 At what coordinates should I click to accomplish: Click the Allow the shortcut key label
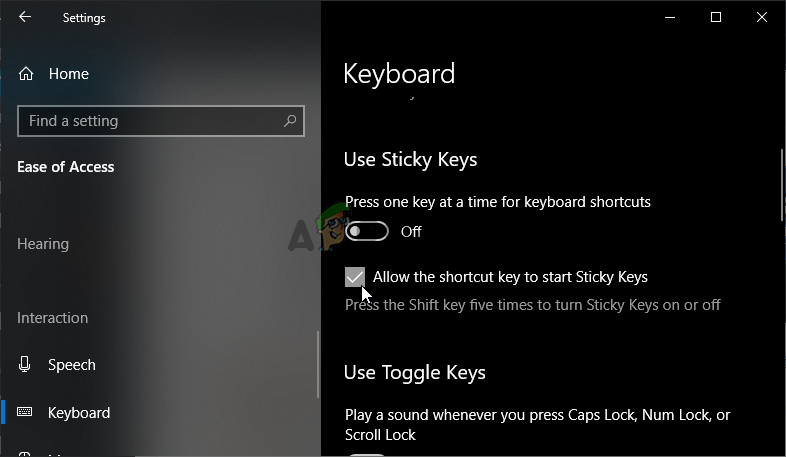tap(510, 277)
